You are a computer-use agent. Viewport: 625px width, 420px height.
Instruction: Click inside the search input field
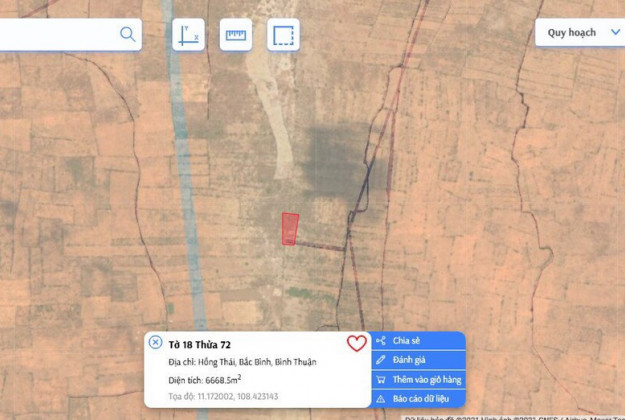pos(58,35)
